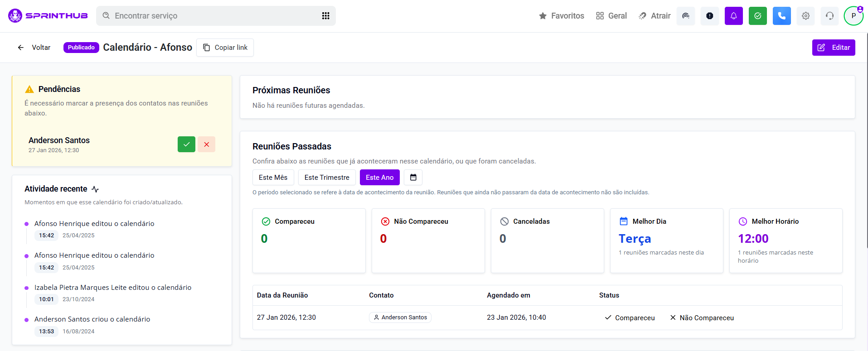The width and height of the screenshot is (868, 351).
Task: Select the Este Trimestre period filter
Action: tap(327, 178)
